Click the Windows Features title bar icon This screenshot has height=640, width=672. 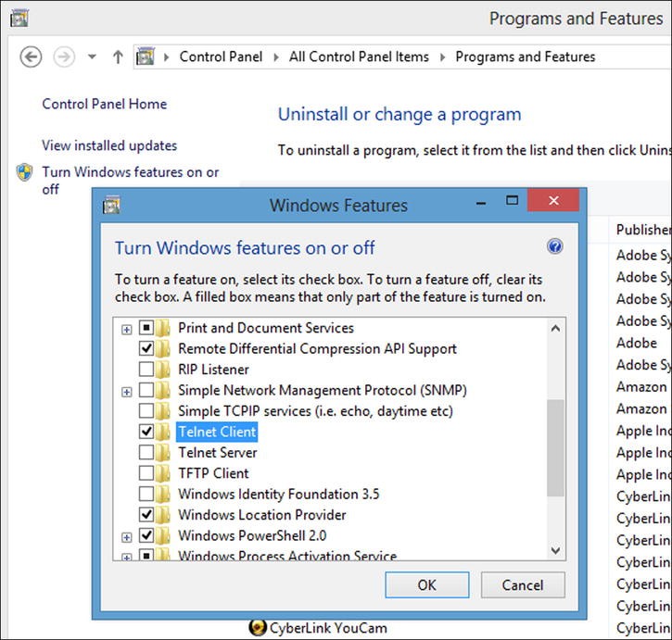tap(111, 205)
